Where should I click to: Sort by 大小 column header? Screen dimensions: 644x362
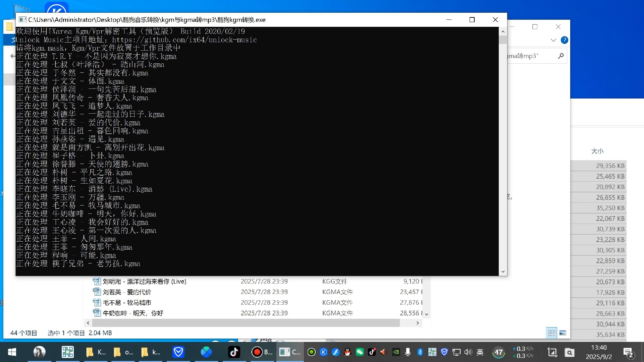[597, 151]
